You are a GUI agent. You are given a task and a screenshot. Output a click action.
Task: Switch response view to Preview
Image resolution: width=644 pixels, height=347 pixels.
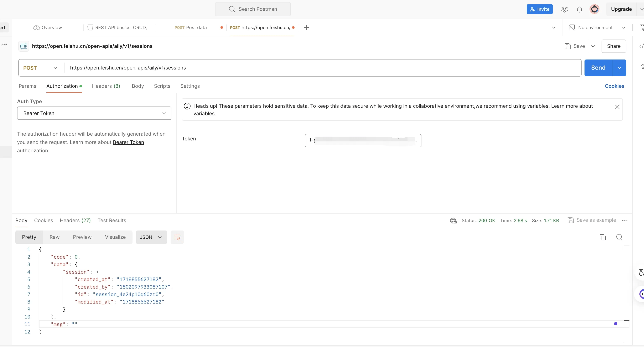[82, 237]
